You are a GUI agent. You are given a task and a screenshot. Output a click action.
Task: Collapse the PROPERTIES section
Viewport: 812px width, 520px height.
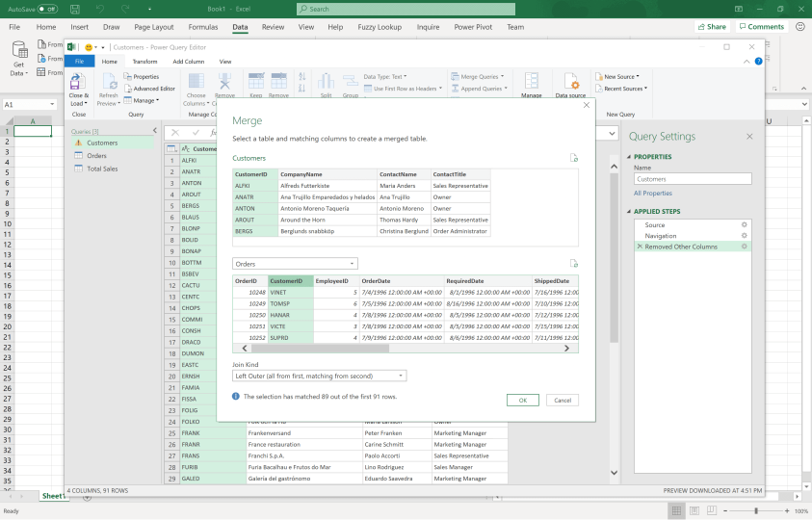629,156
